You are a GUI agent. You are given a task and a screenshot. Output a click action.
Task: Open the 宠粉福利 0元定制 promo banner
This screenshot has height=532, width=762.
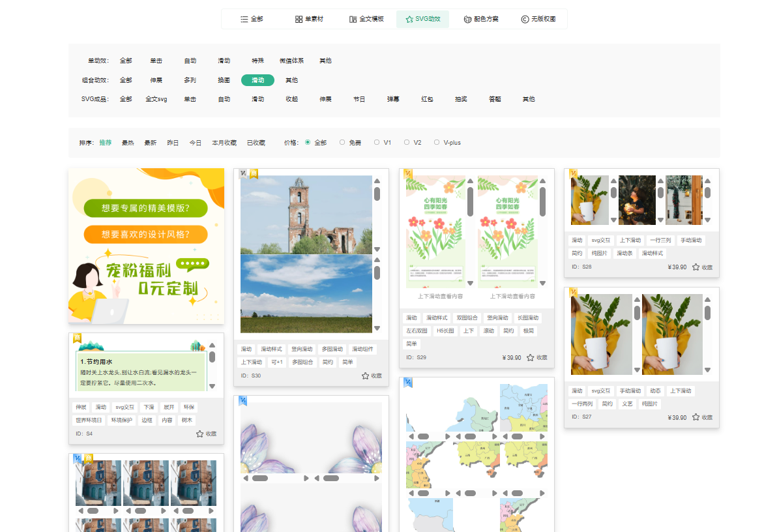pyautogui.click(x=146, y=245)
